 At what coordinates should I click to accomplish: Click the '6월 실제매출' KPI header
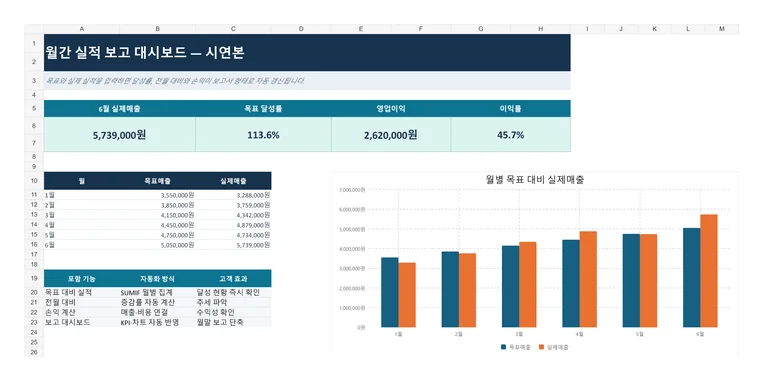coord(119,109)
